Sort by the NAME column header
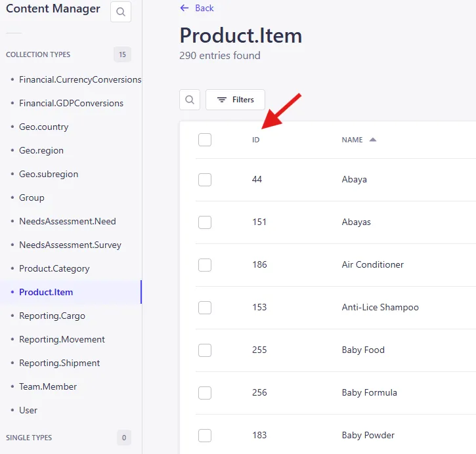 click(x=352, y=140)
